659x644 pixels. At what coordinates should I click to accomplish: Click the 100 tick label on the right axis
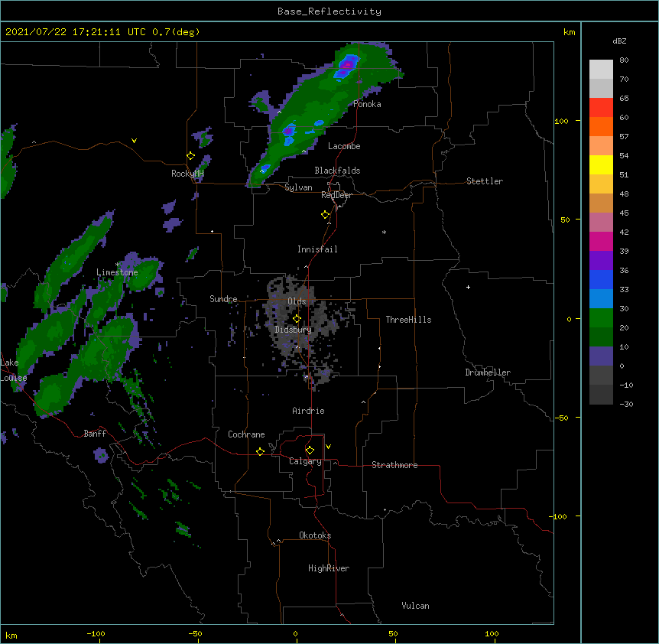point(561,121)
